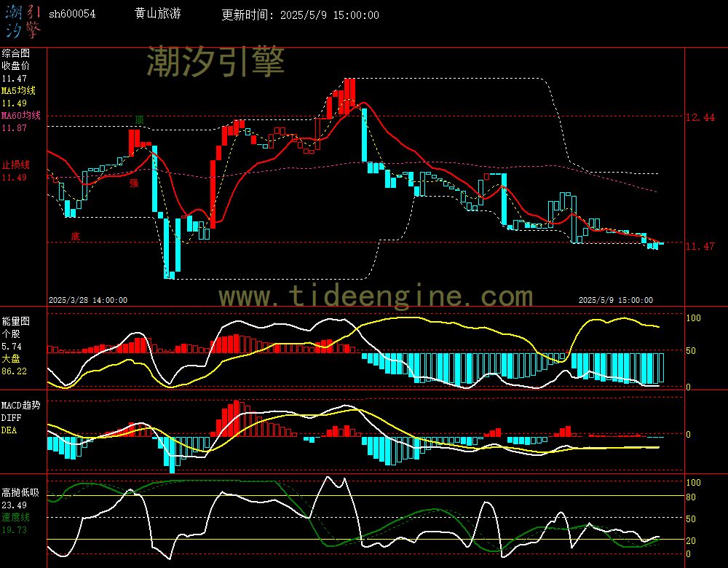Click the 50 axis value in 能量图 panel
Image resolution: width=728 pixels, height=568 pixels.
[691, 351]
